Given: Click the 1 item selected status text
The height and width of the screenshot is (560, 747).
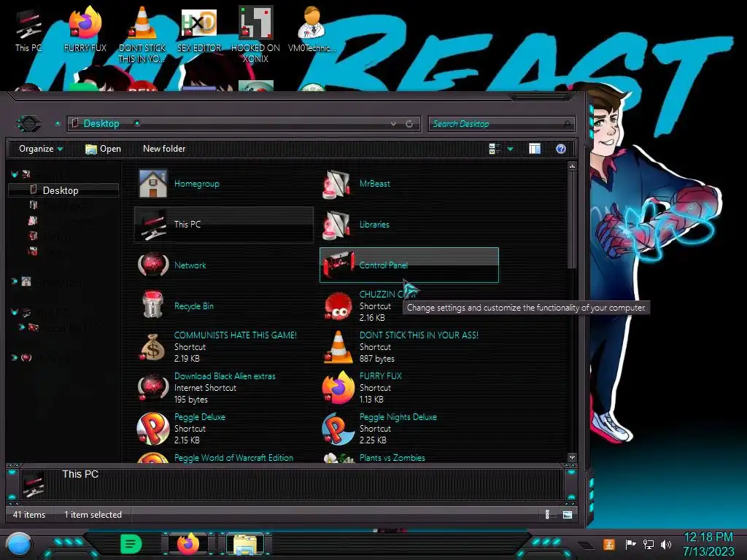Looking at the screenshot, I should [x=93, y=515].
